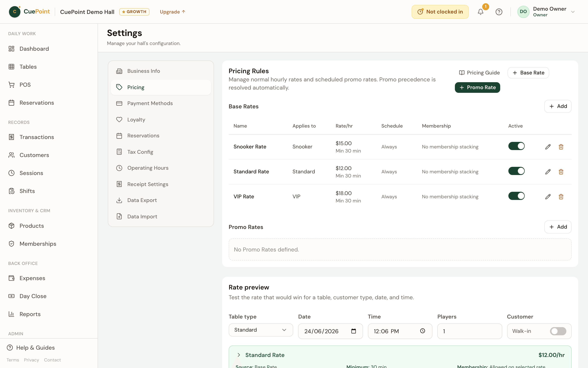Viewport: 588px width, 368px height.
Task: Click the Products box icon
Action: [11, 226]
